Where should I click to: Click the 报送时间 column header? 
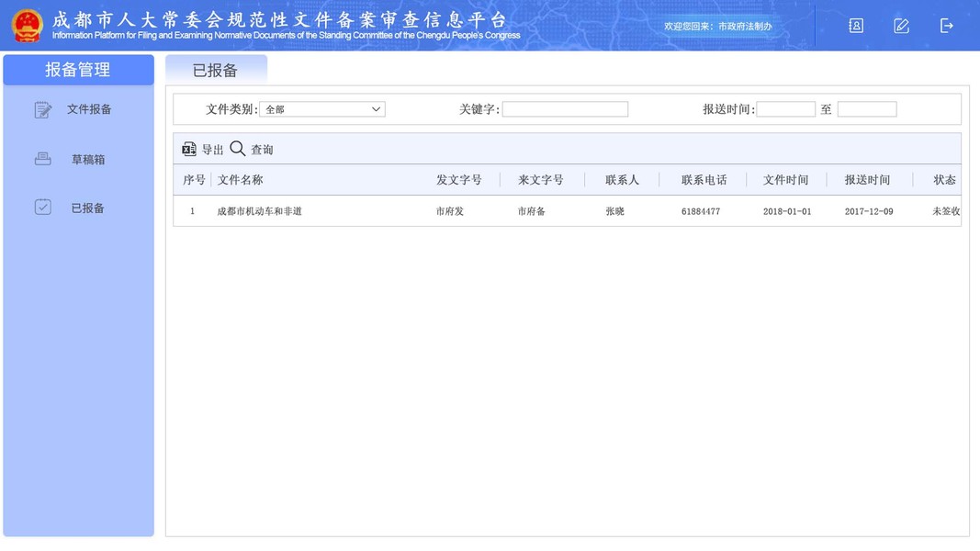click(x=867, y=180)
